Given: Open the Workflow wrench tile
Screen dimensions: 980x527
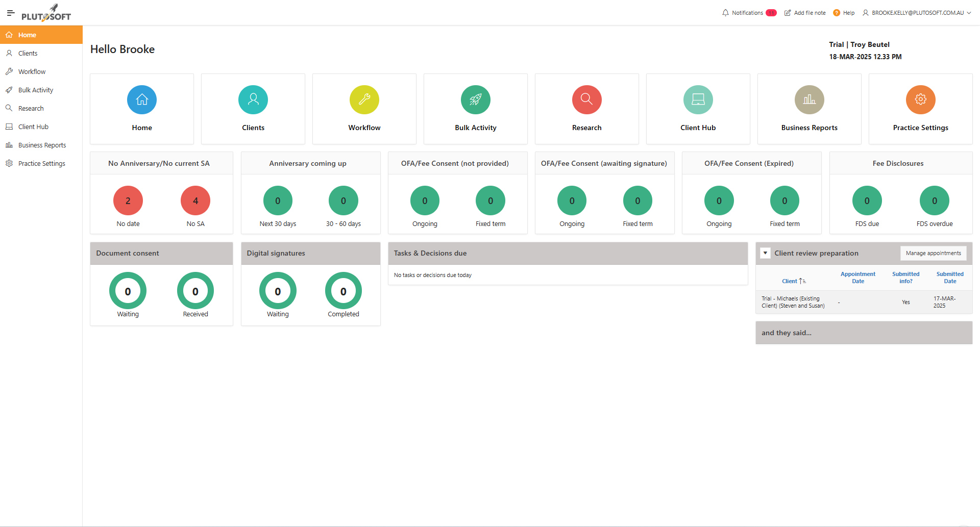Looking at the screenshot, I should 364,99.
